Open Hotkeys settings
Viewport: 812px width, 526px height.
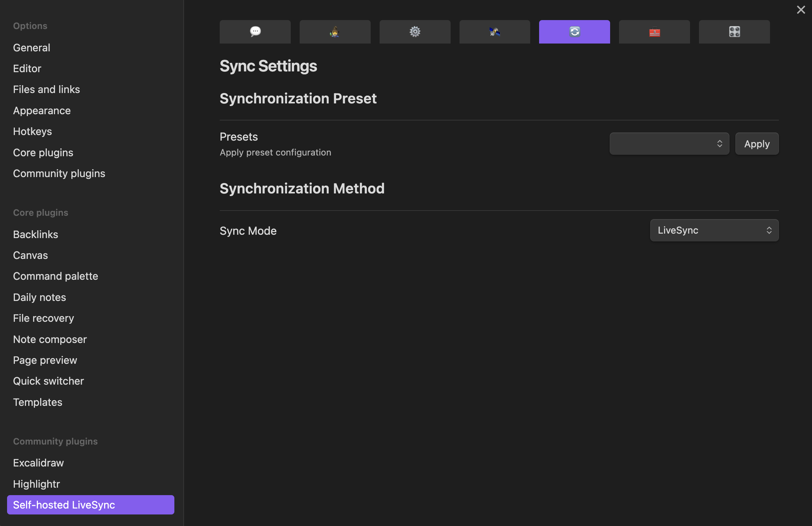[x=32, y=131]
